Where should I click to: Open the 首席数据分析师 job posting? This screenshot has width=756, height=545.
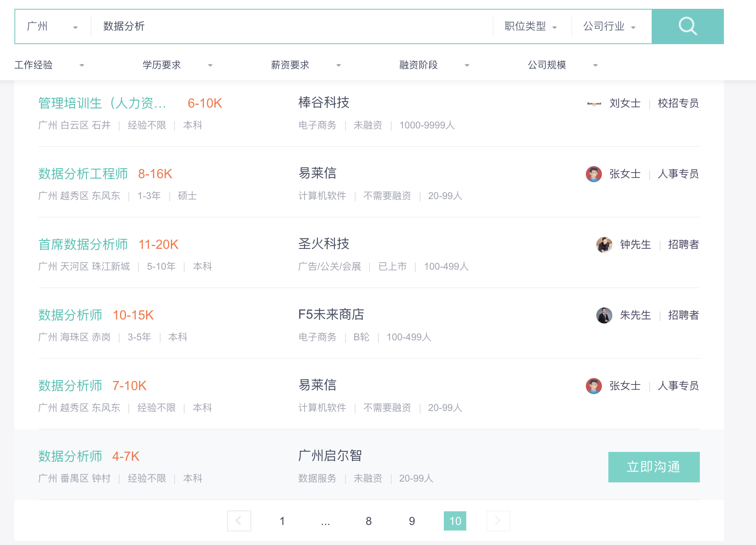(83, 244)
